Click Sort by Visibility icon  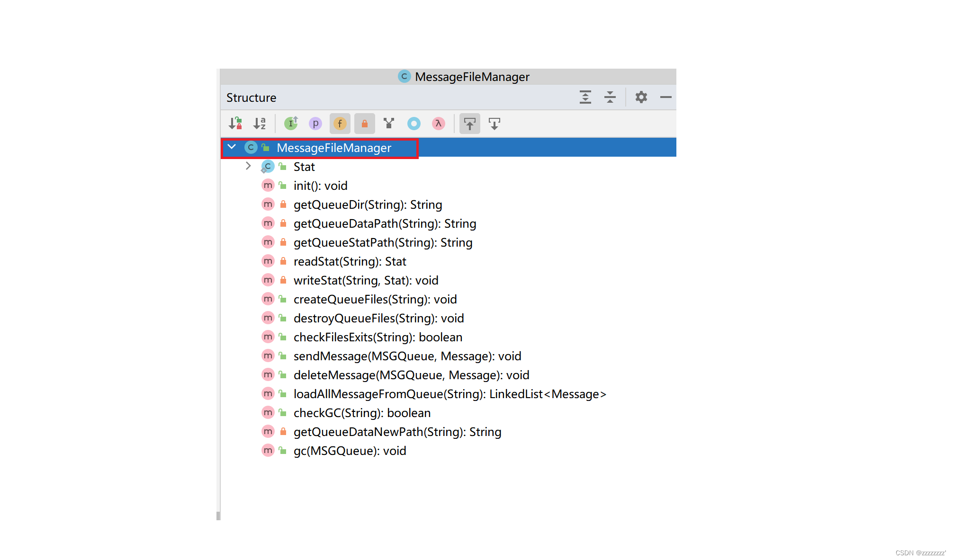coord(235,124)
